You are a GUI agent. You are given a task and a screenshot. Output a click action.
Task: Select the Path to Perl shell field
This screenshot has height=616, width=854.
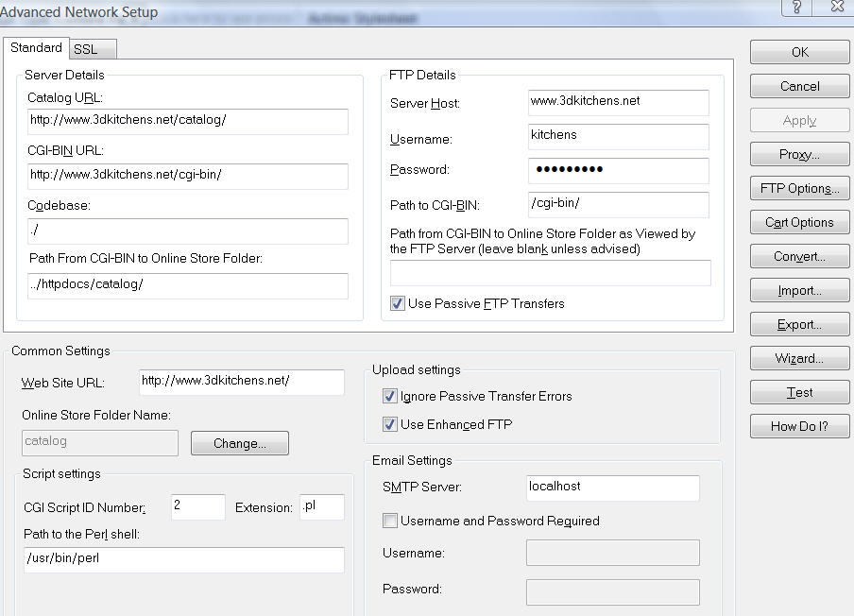coord(183,559)
